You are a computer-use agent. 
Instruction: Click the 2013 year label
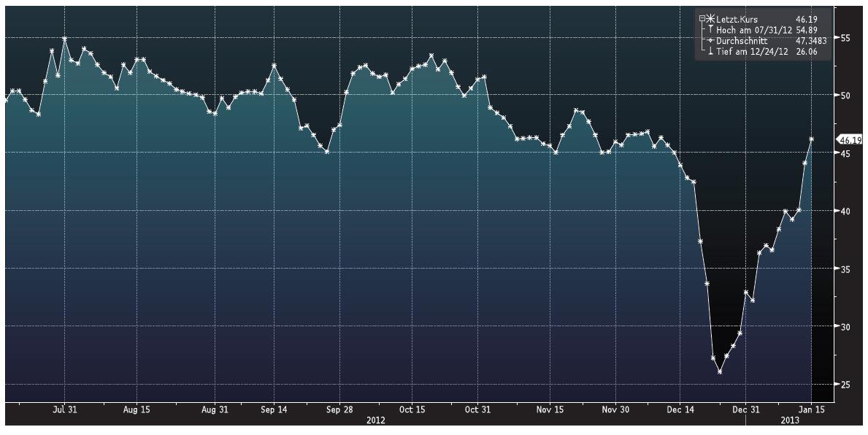coord(790,420)
